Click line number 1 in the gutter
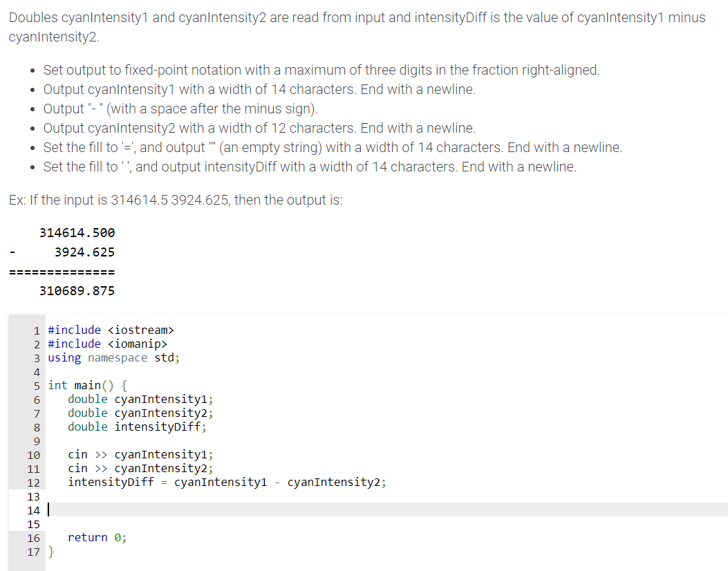The width and height of the screenshot is (728, 571). click(x=35, y=330)
